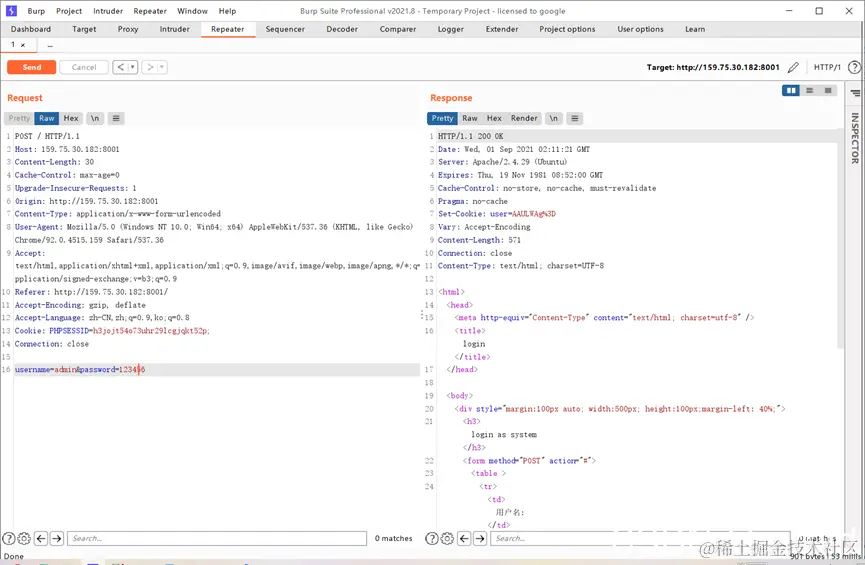Screen dimensions: 865x565
Task: Click the Cancel button
Action: [x=84, y=67]
